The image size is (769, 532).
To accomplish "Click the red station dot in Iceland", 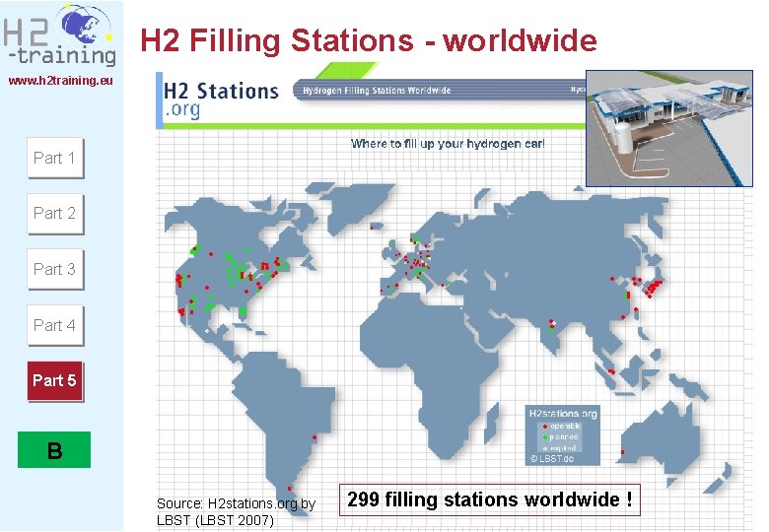I will pos(372,227).
